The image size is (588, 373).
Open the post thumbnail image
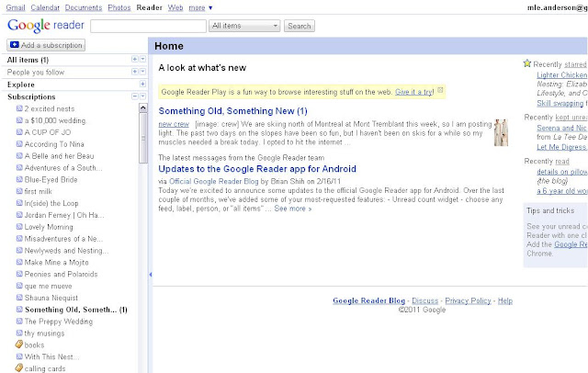pyautogui.click(x=501, y=132)
